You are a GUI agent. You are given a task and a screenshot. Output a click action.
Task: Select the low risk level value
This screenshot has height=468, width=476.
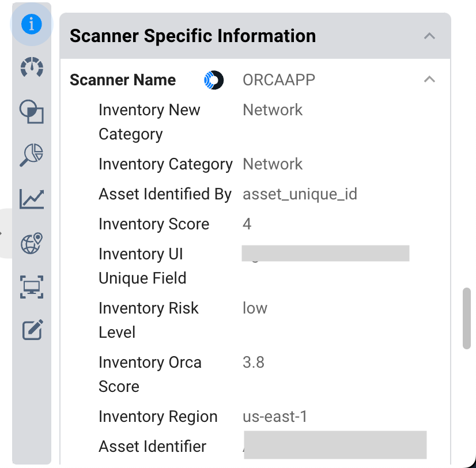[255, 308]
